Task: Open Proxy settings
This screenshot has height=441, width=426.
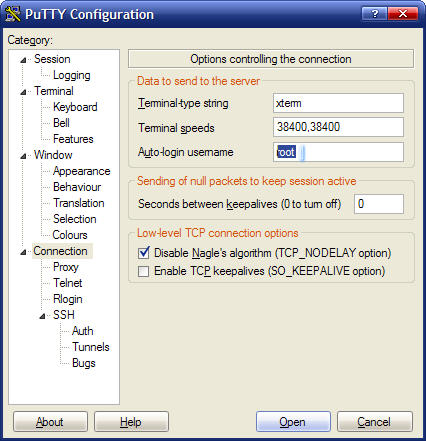Action: click(66, 267)
